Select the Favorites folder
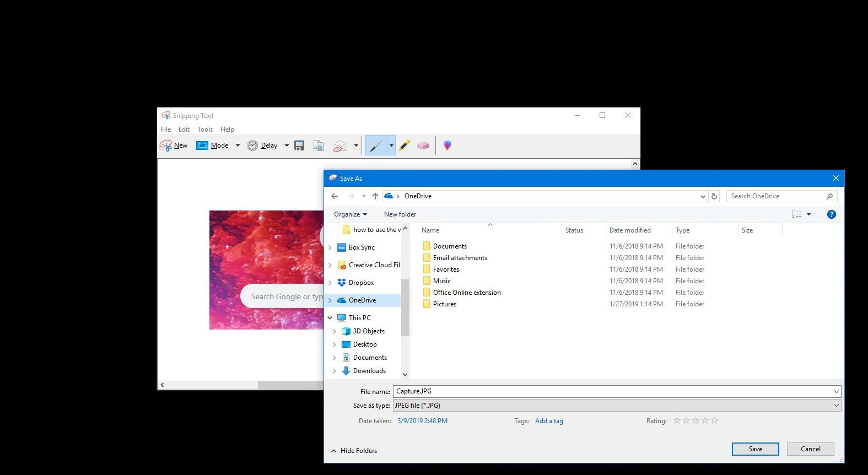The height and width of the screenshot is (475, 868). click(441, 269)
